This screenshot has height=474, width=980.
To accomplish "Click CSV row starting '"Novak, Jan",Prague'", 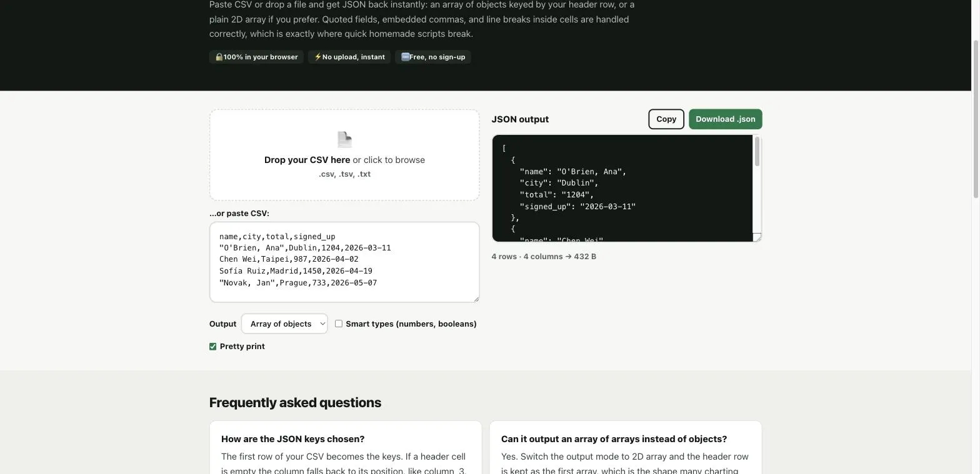I will 298,283.
